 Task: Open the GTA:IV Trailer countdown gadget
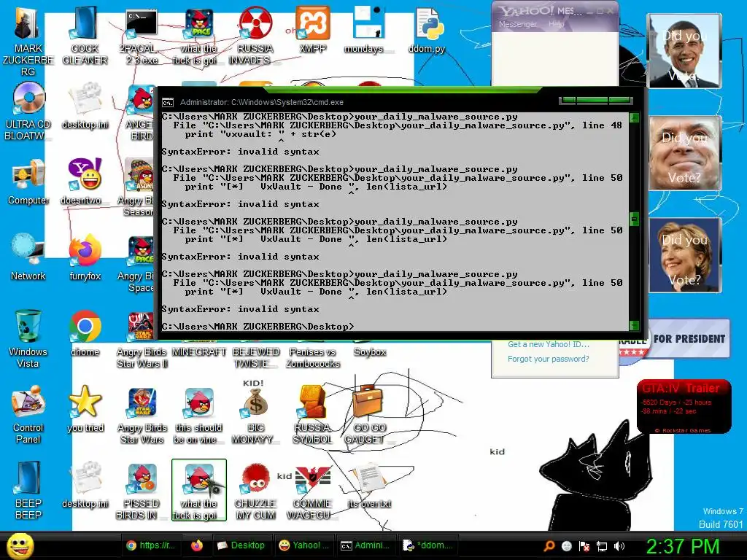coord(684,407)
